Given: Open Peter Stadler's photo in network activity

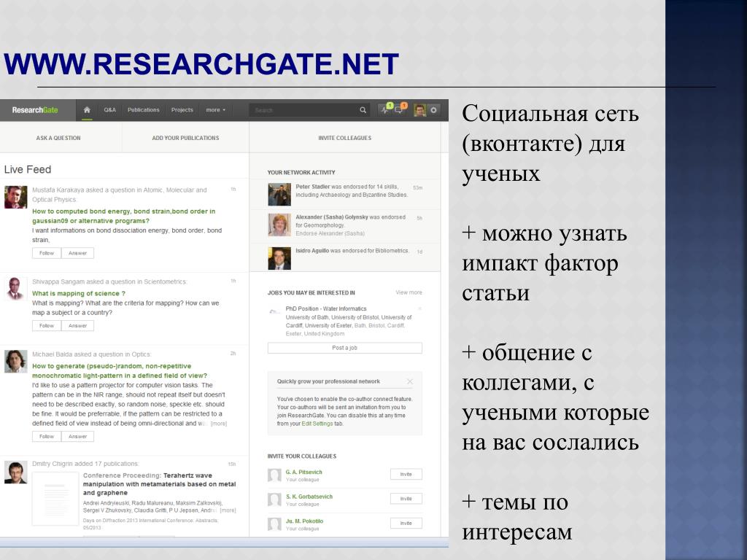Looking at the screenshot, I should [279, 195].
